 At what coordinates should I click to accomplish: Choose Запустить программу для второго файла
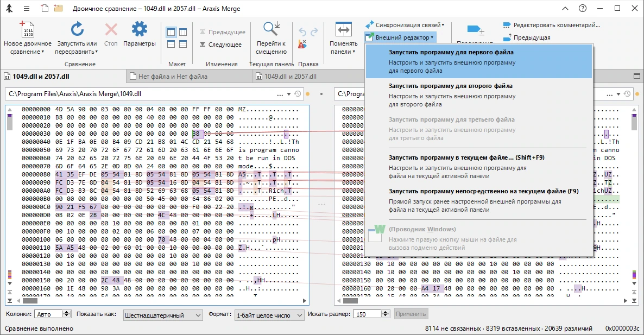click(x=479, y=95)
